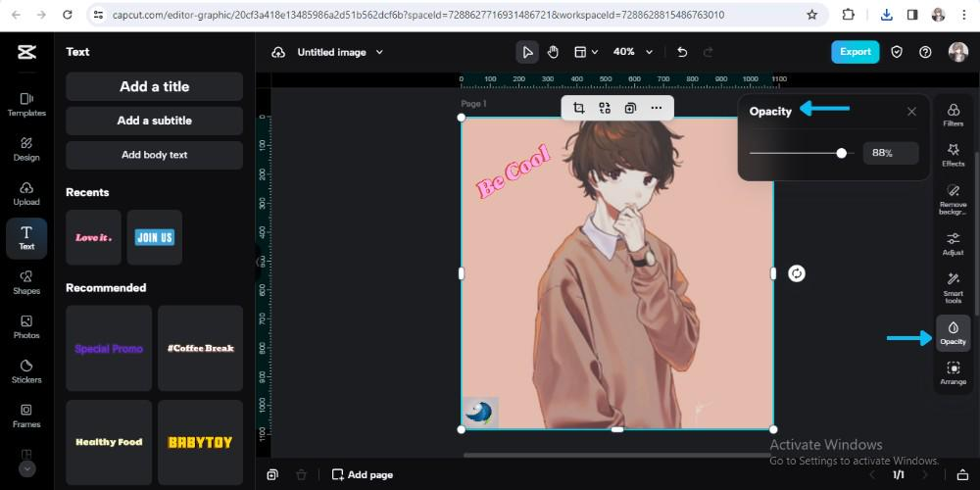Screen dimensions: 980x490
Task: Select the pointer selection tool
Action: pyautogui.click(x=527, y=53)
